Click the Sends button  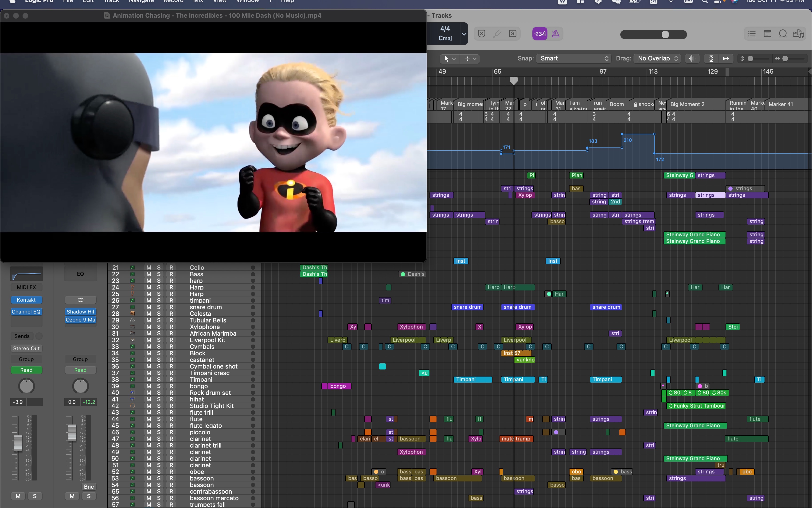tap(22, 336)
